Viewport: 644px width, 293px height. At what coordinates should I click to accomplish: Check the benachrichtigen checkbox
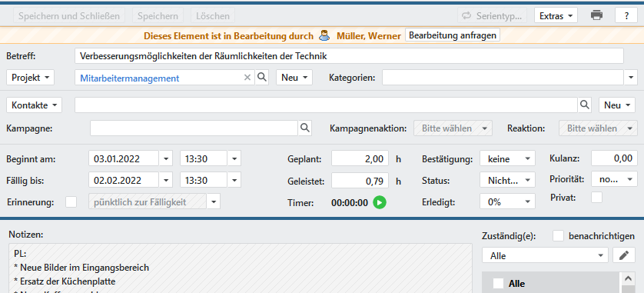coord(558,236)
